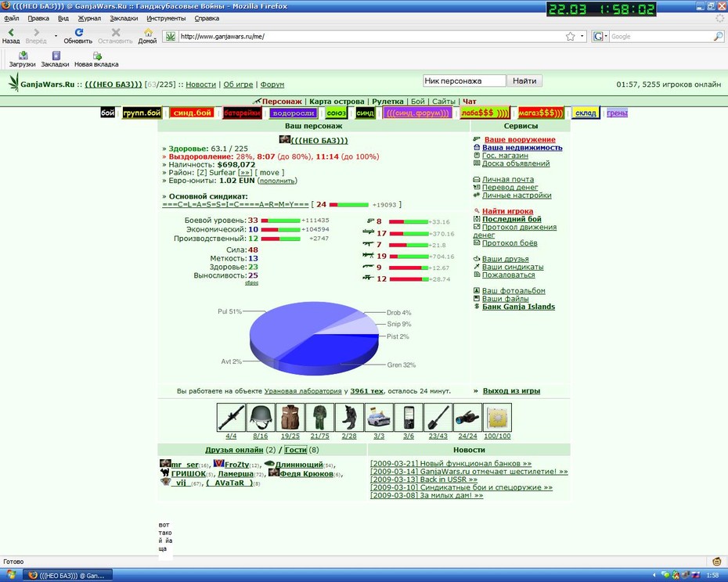Open the Правка menu
This screenshot has height=582, width=728.
(x=38, y=19)
